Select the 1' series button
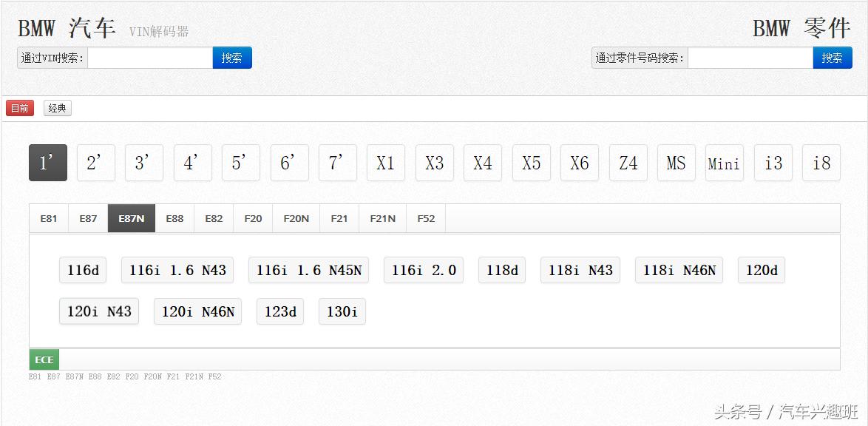Viewport: 868px width, 426px height. 48,163
